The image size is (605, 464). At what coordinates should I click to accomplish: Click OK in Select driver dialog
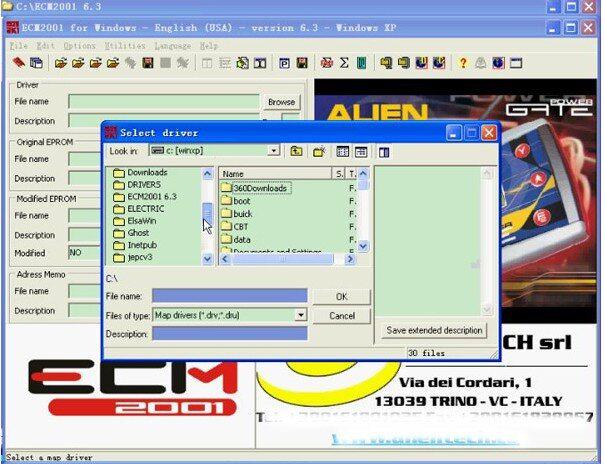(341, 297)
